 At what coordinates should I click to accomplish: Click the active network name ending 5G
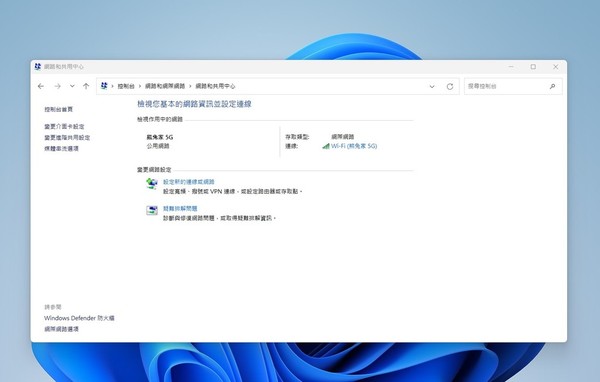(160, 137)
